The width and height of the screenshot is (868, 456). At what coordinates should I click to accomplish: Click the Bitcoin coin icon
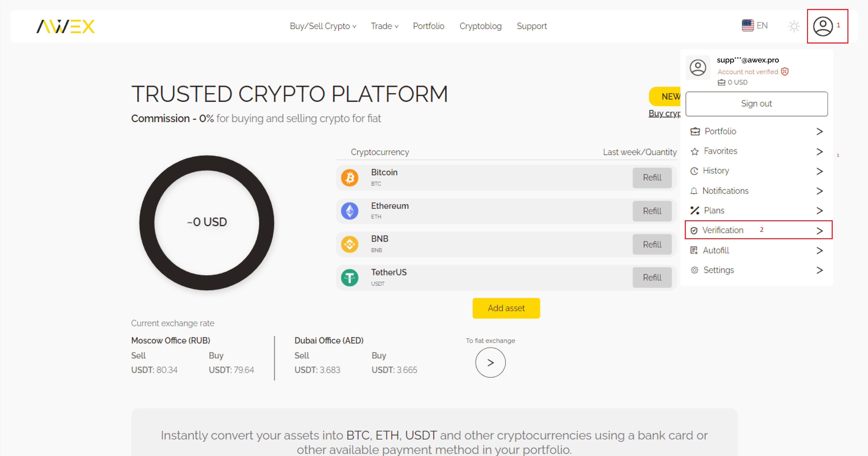pos(349,178)
